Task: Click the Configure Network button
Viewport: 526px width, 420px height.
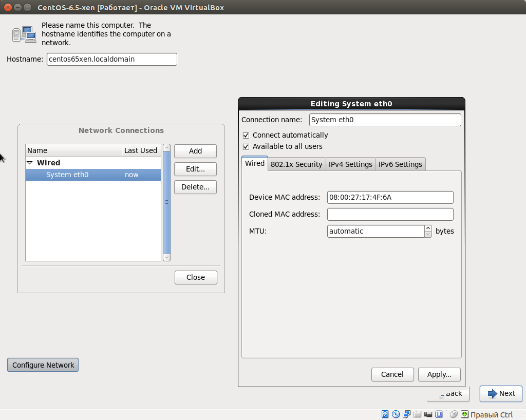Action: click(x=43, y=365)
